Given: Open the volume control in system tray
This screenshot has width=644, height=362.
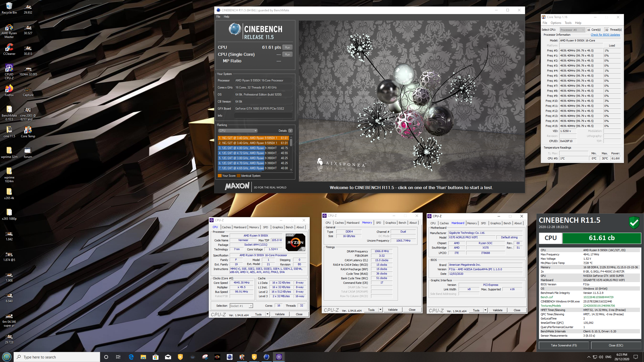Looking at the screenshot, I should click(x=601, y=357).
